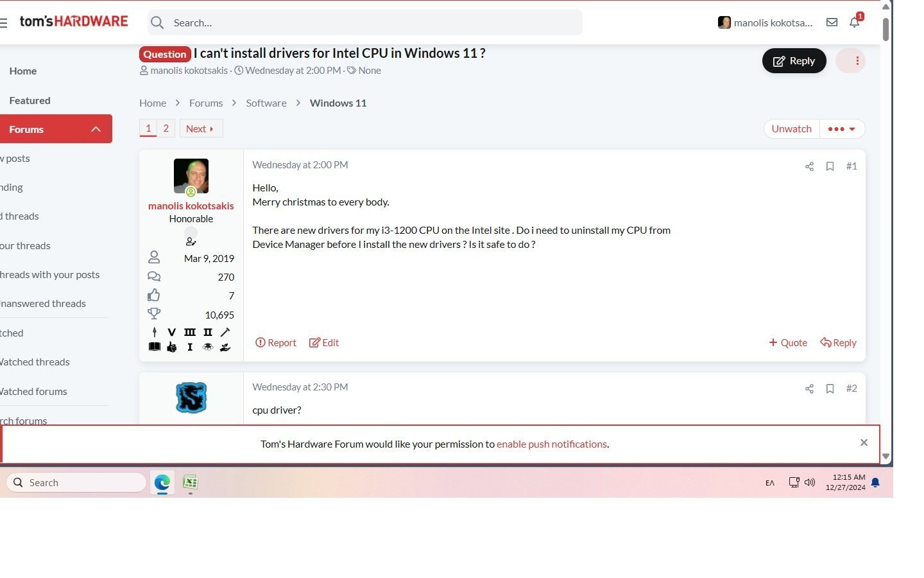Open manolis kokotsakis profile name in post #1
The height and width of the screenshot is (578, 924).
[x=191, y=206]
